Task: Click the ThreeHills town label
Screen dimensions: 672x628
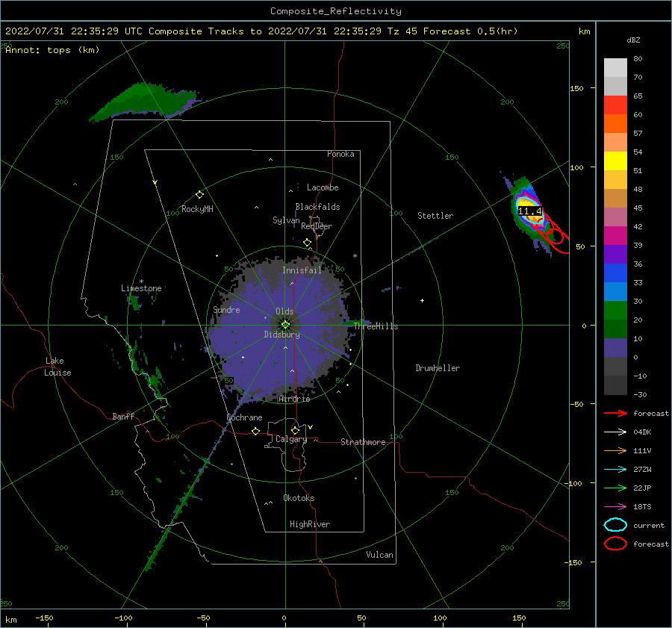Action: coord(376,326)
